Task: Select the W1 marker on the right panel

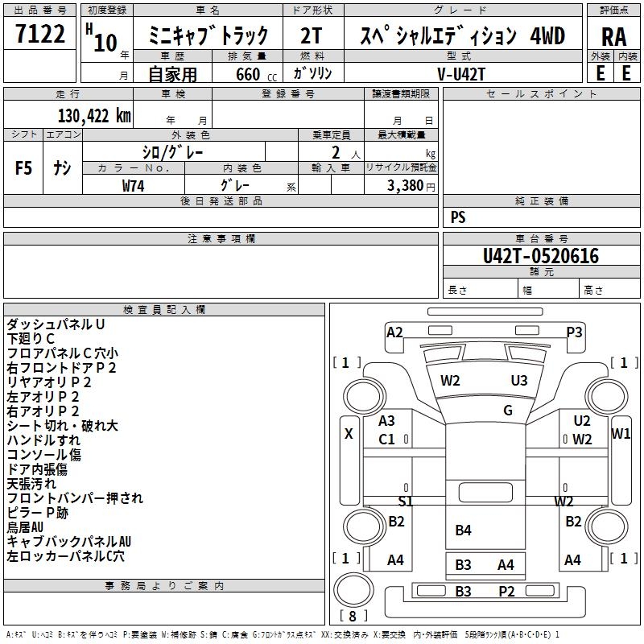Action: [621, 435]
